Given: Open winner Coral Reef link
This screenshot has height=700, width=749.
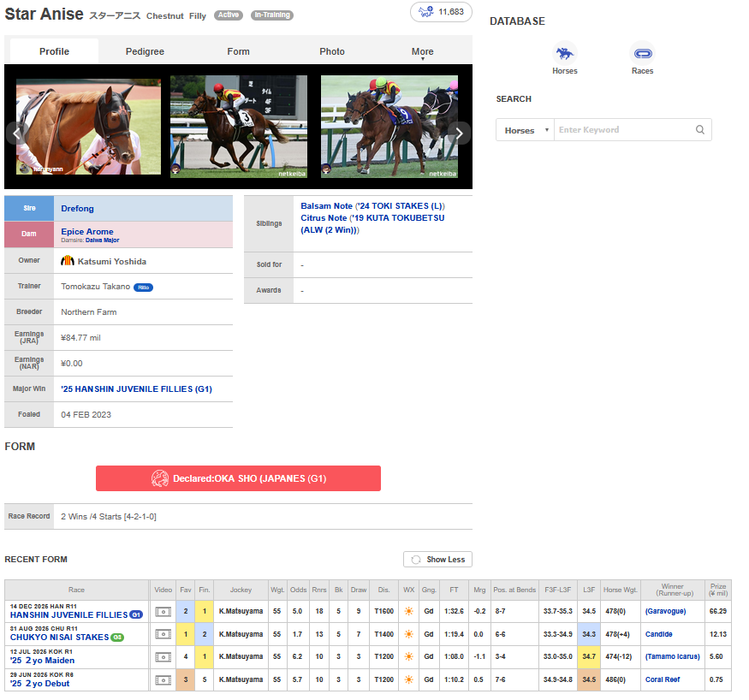Looking at the screenshot, I should 663,679.
